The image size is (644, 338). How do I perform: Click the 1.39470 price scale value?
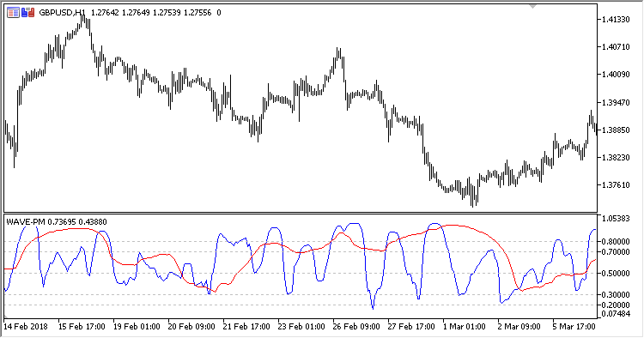616,102
